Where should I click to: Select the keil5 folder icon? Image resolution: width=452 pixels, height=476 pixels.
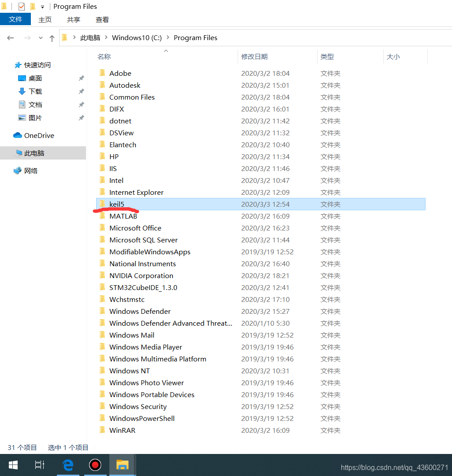click(x=102, y=204)
